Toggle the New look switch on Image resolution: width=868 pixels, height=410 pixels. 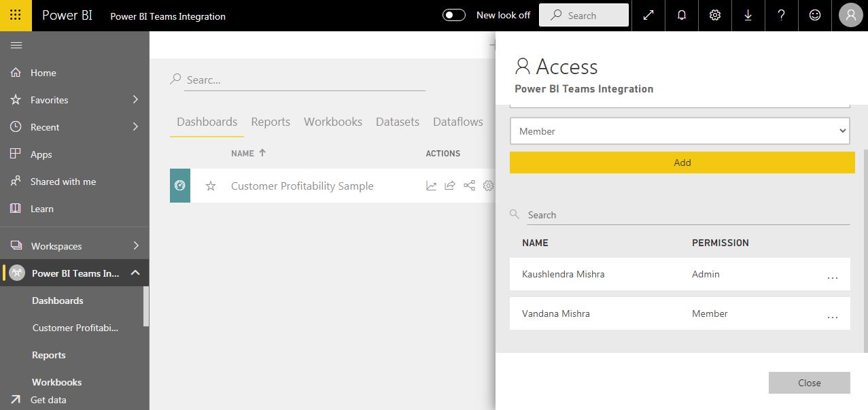coord(453,14)
